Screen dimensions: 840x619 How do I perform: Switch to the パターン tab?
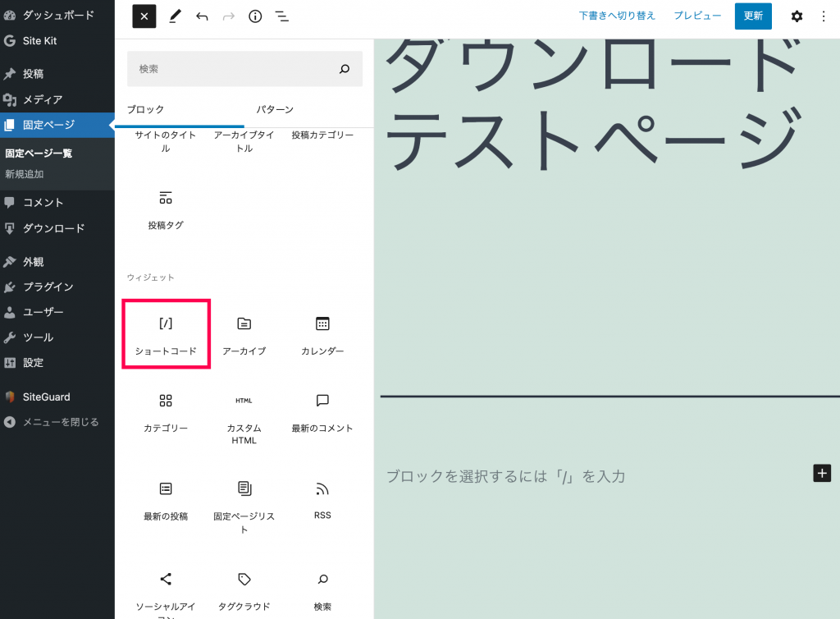275,109
